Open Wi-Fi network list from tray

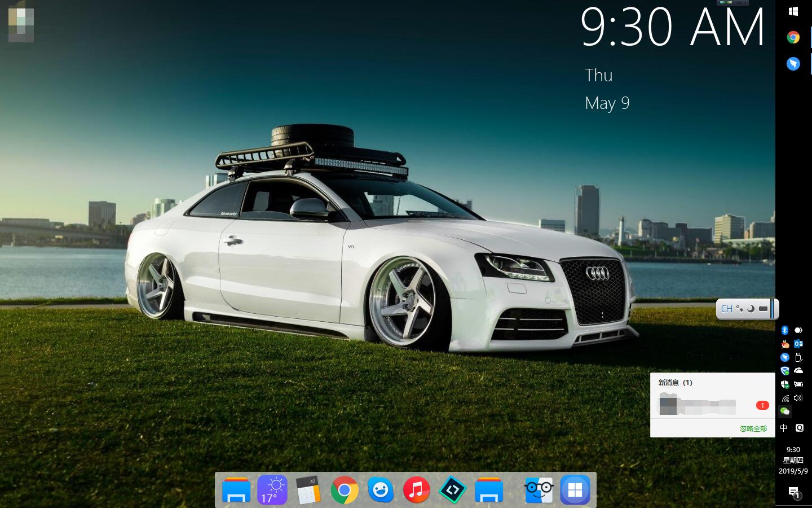click(785, 398)
